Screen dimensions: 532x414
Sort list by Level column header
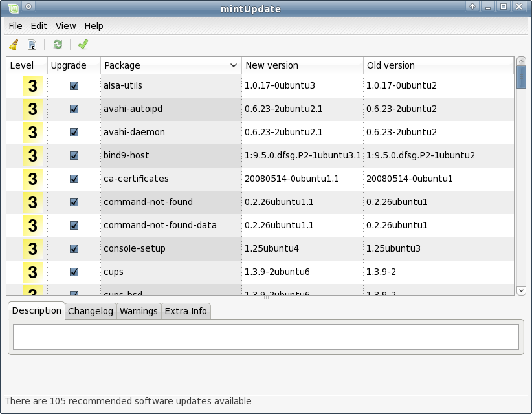pyautogui.click(x=27, y=65)
